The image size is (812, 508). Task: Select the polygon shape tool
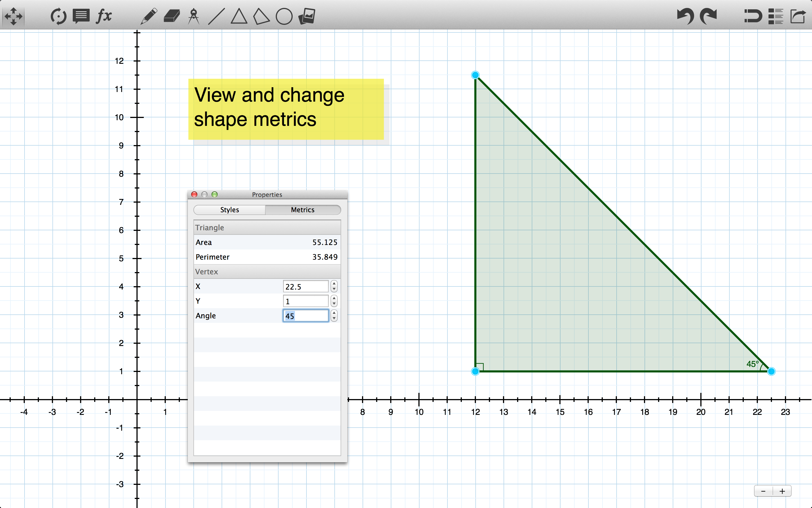pos(261,16)
